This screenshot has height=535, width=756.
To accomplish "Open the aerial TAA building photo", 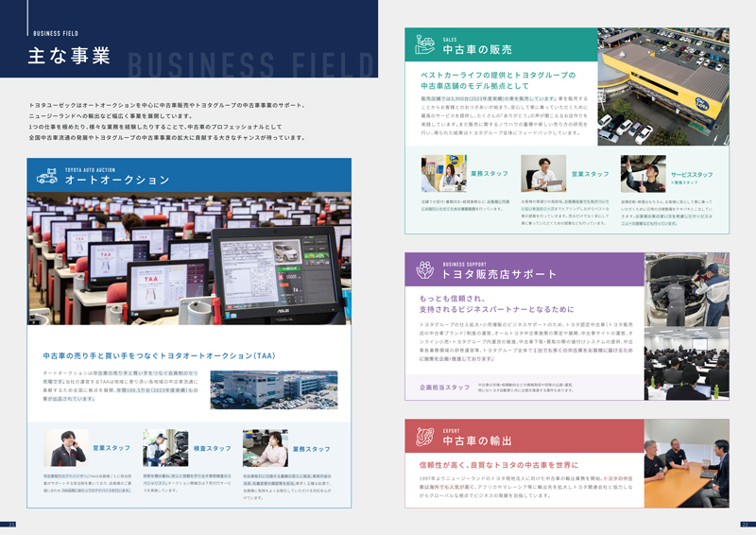I will pos(274,389).
